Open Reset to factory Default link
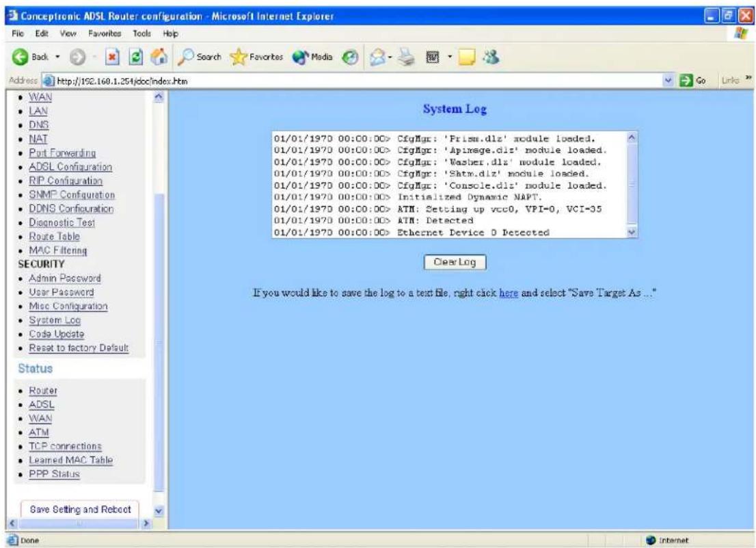 [x=79, y=348]
